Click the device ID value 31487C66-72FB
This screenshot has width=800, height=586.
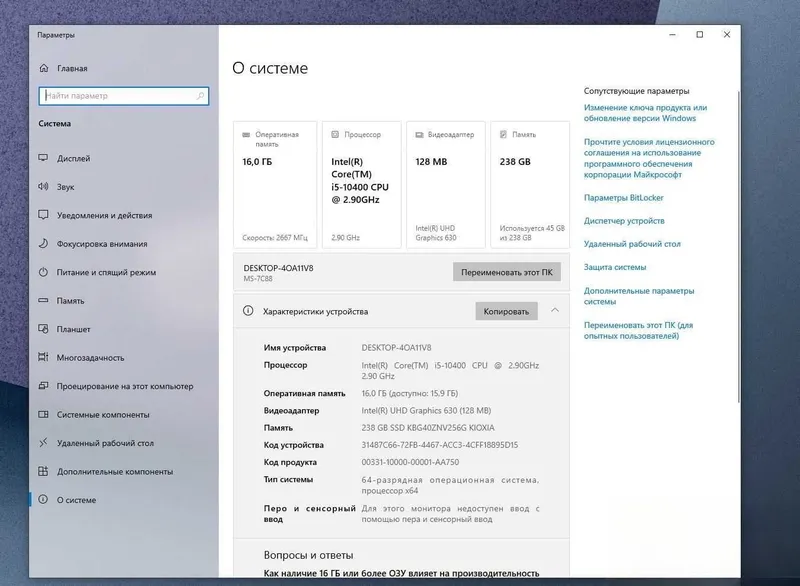439,445
